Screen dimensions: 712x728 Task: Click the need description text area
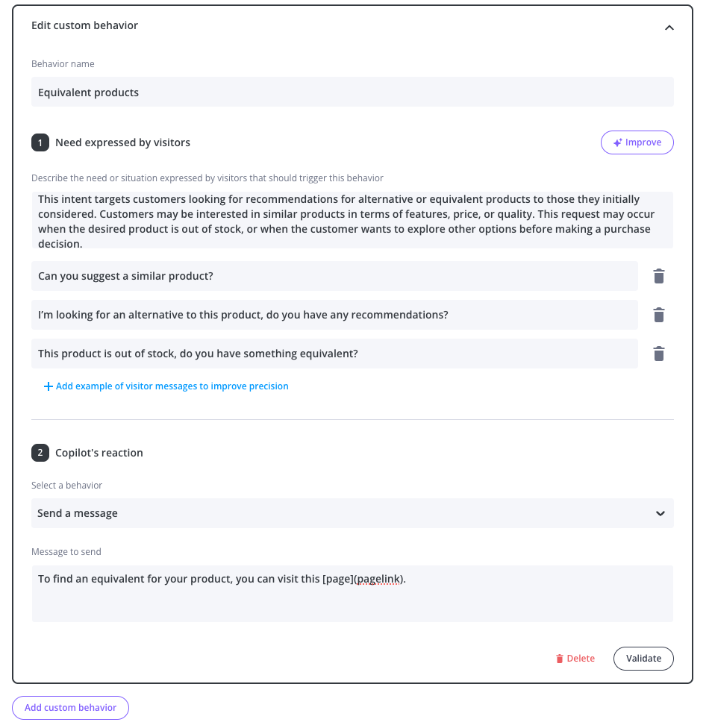[352, 220]
